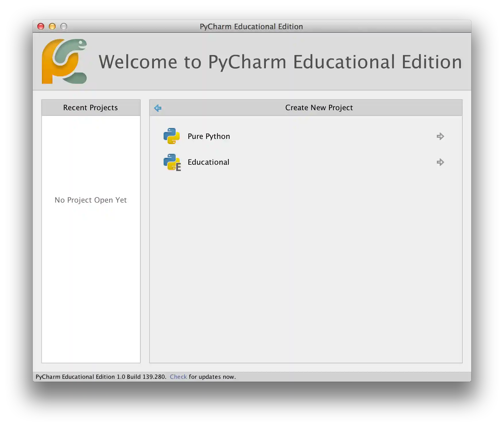
Task: Click the Recent Projects panel header
Action: [90, 108]
